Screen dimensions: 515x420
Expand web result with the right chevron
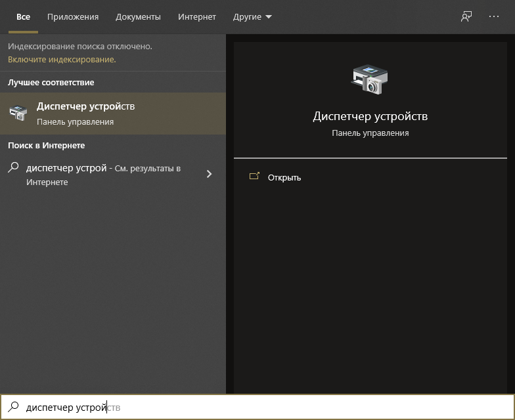coord(209,174)
